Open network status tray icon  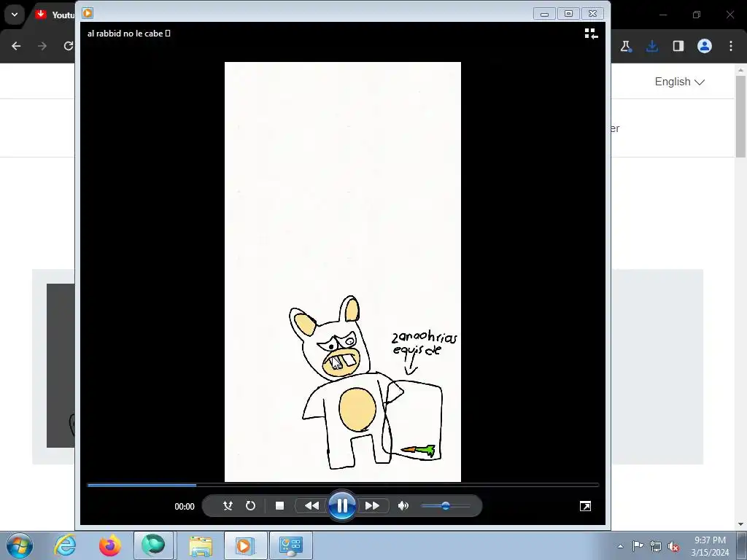tap(656, 546)
